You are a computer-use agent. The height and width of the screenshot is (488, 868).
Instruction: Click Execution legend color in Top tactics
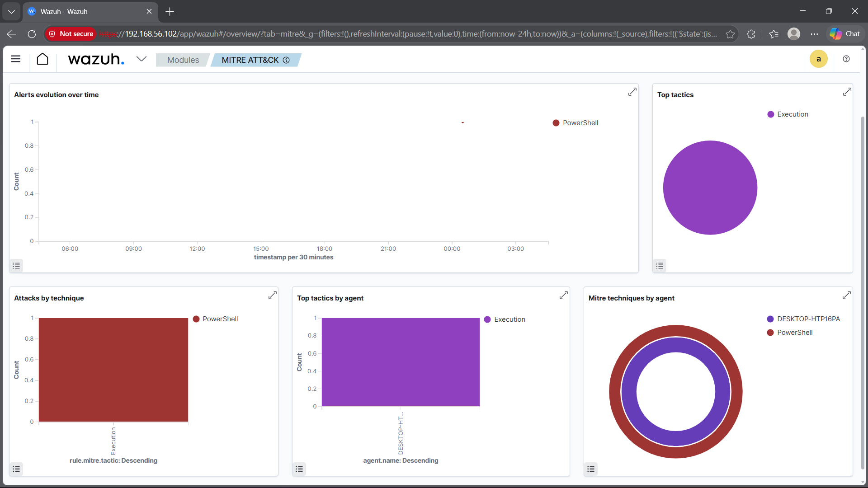pos(771,114)
